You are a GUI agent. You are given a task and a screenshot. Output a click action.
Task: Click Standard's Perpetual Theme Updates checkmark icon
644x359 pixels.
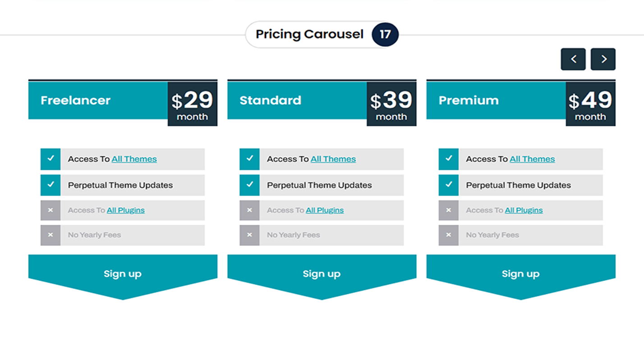[249, 185]
